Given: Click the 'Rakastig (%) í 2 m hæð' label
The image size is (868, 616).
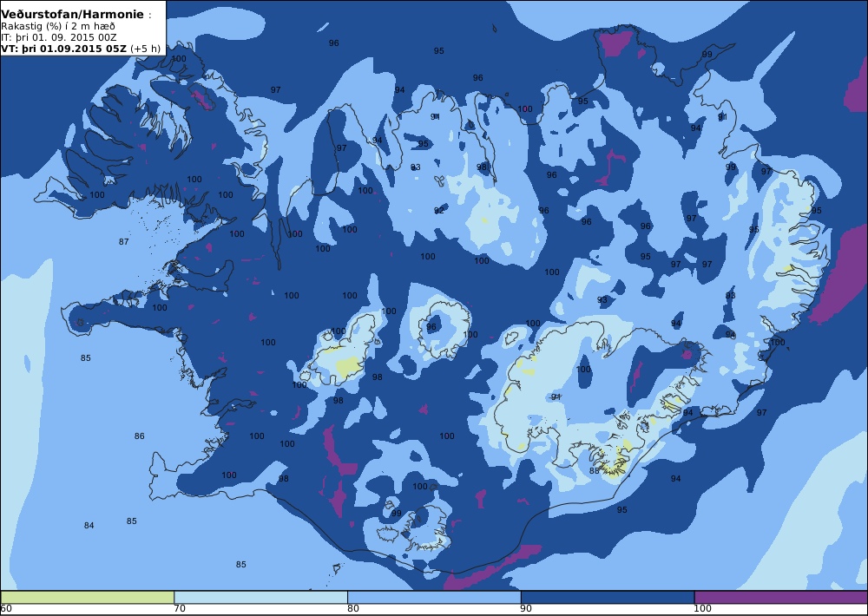Looking at the screenshot, I should click(x=58, y=26).
